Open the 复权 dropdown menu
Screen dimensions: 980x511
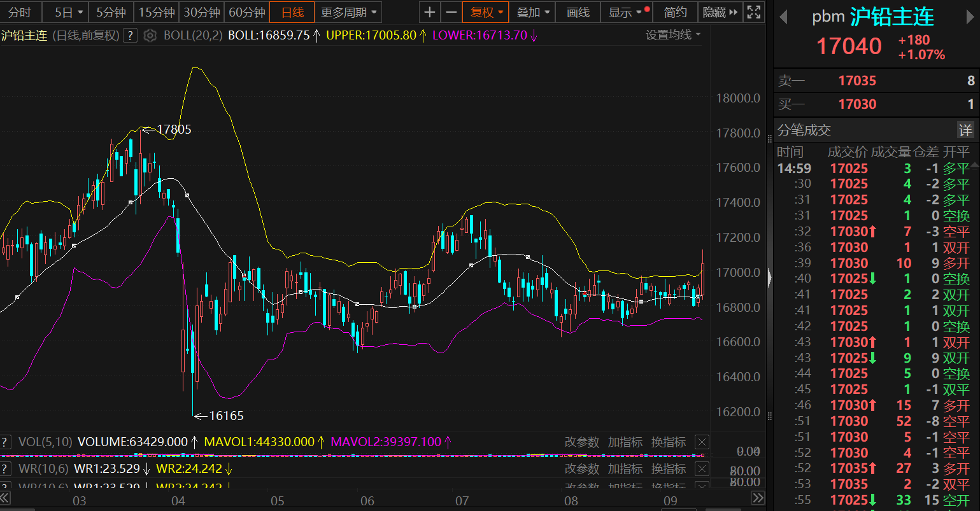click(486, 12)
